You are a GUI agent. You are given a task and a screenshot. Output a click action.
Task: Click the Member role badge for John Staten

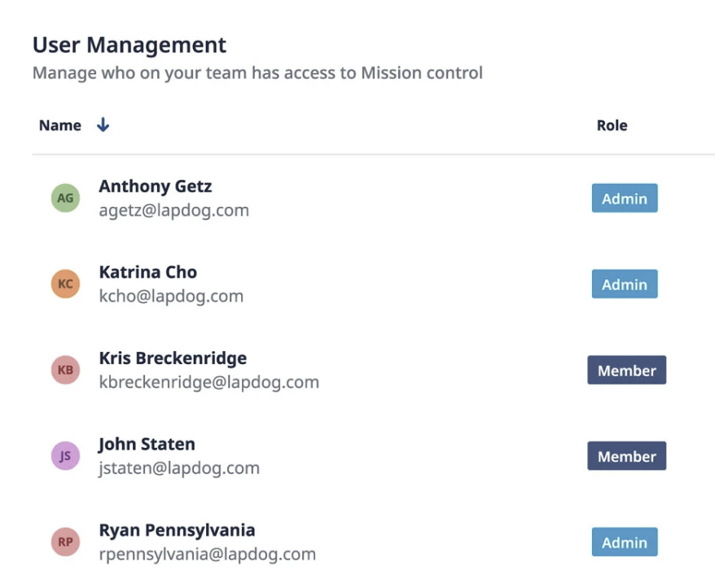[x=626, y=455]
